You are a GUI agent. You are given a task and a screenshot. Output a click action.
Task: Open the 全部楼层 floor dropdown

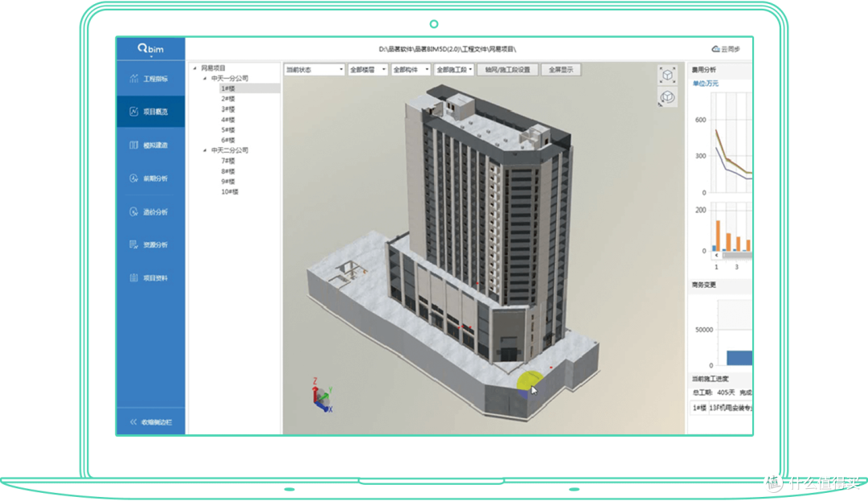tap(367, 70)
